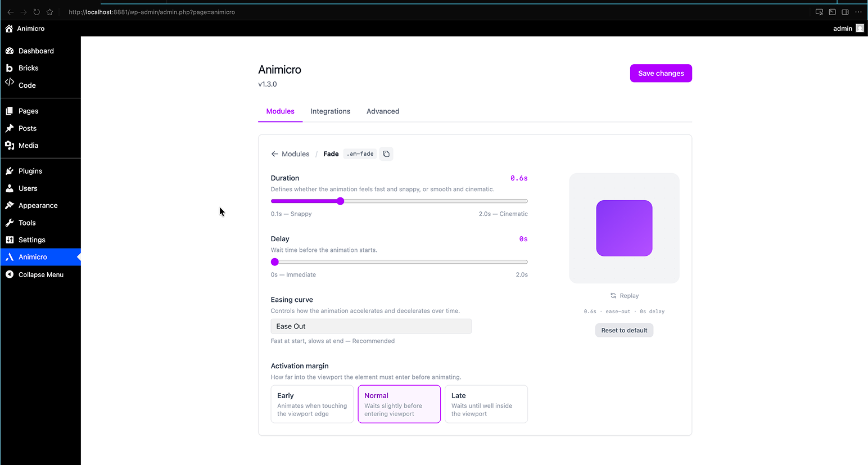The width and height of the screenshot is (868, 465).
Task: Keep Normal activation margin selected
Action: 399,404
